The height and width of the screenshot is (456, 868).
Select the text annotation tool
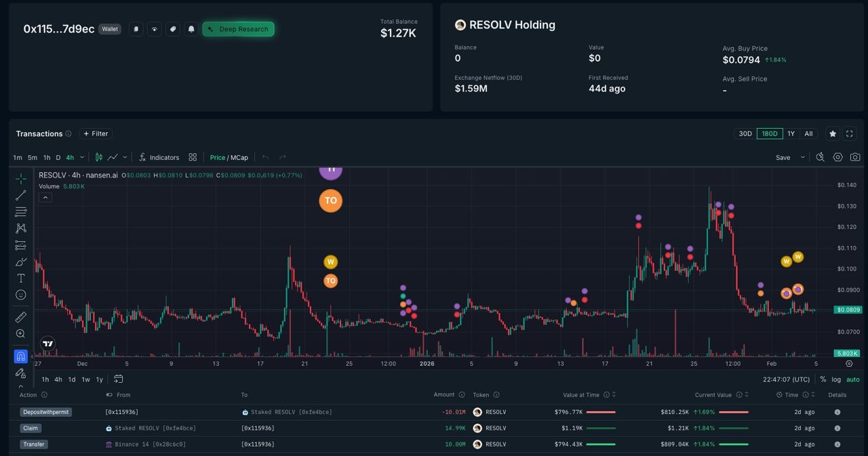point(21,278)
